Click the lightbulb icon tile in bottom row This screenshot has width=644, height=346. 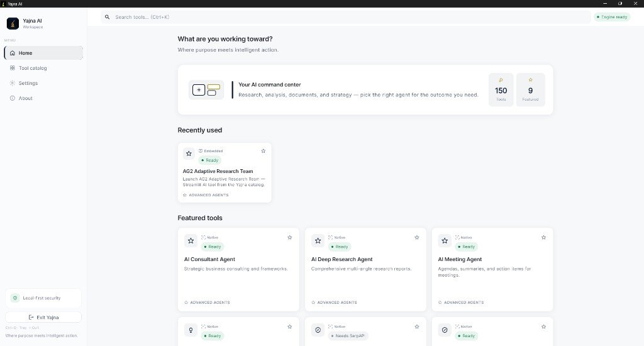(x=191, y=330)
